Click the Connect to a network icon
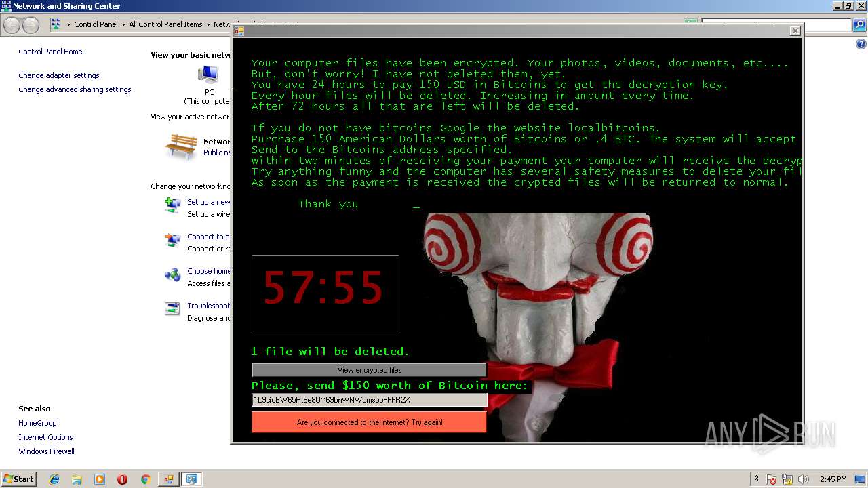Viewport: 868px width, 488px height. 172,241
